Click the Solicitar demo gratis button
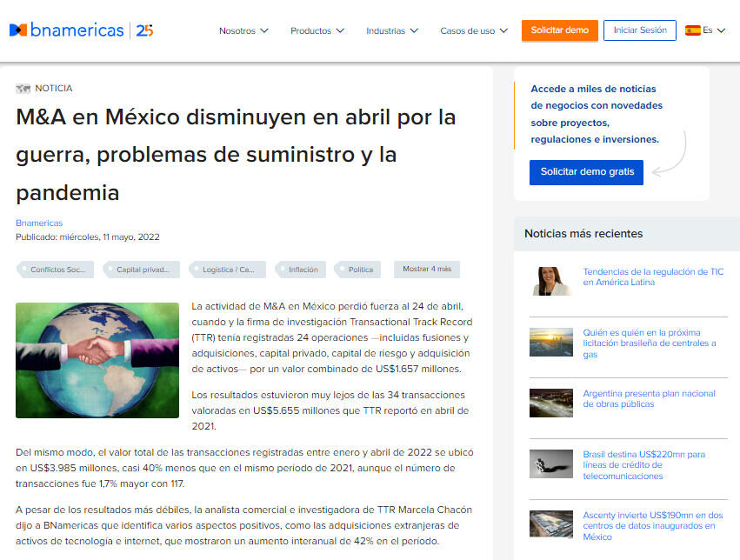 (586, 172)
